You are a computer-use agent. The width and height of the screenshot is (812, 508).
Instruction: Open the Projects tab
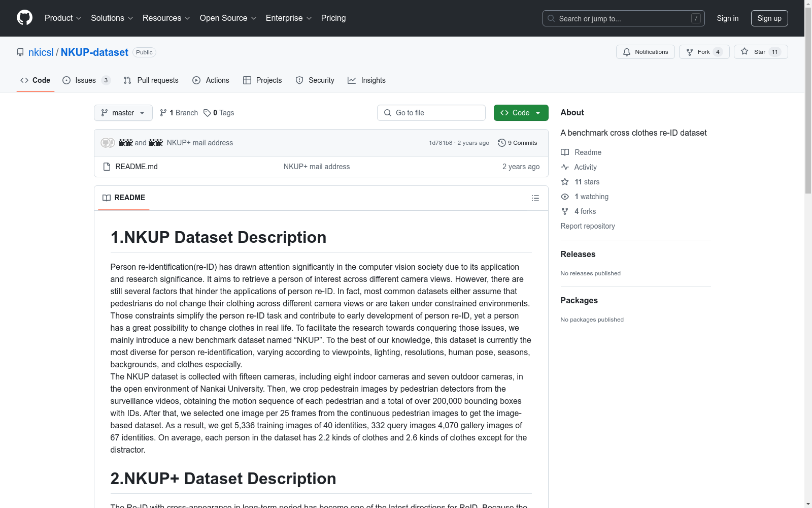262,80
